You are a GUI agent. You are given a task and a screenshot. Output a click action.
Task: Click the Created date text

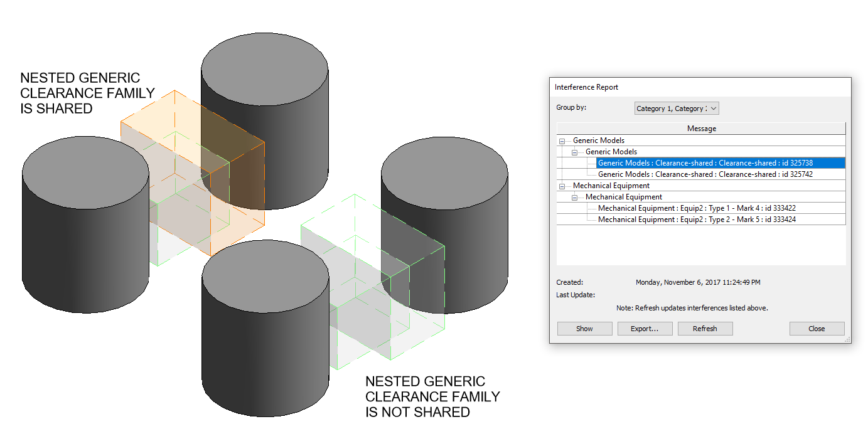tap(698, 282)
